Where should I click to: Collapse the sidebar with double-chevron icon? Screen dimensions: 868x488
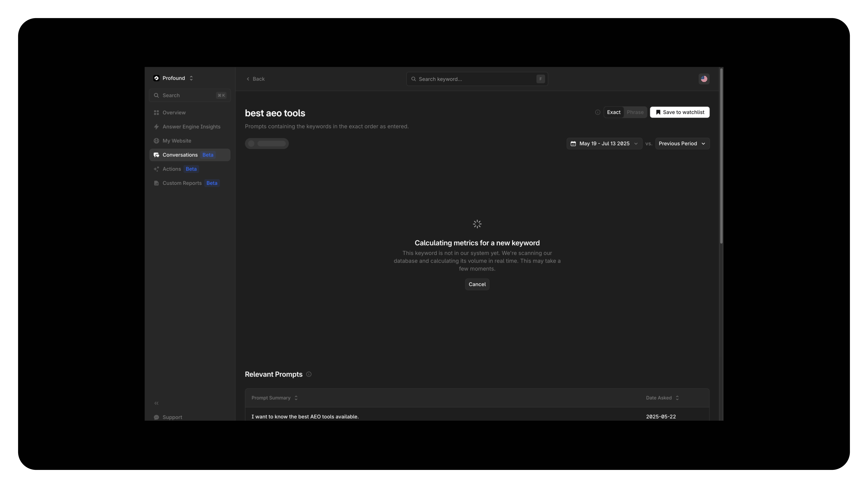[156, 403]
